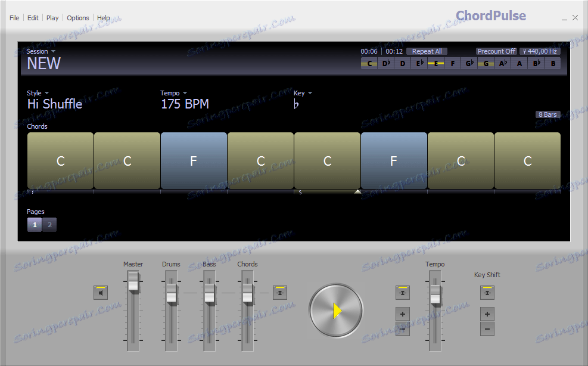
Task: Click the reset icon beside the Chords fader
Action: tap(280, 292)
